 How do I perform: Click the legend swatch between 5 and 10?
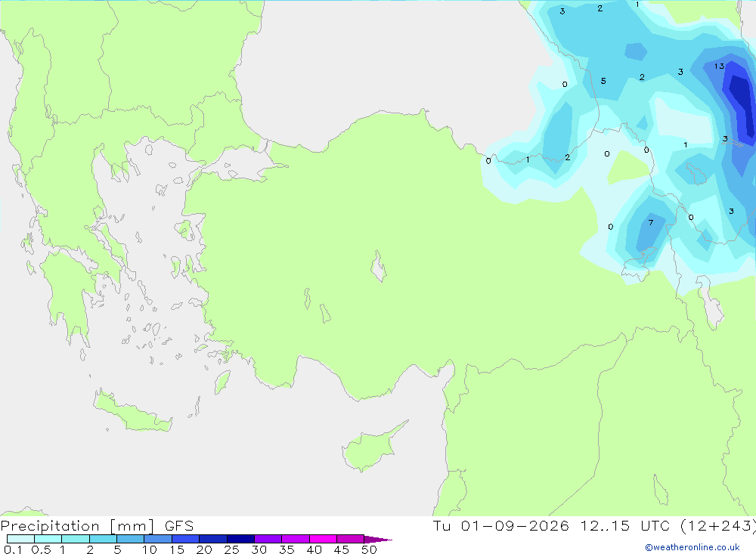131,539
